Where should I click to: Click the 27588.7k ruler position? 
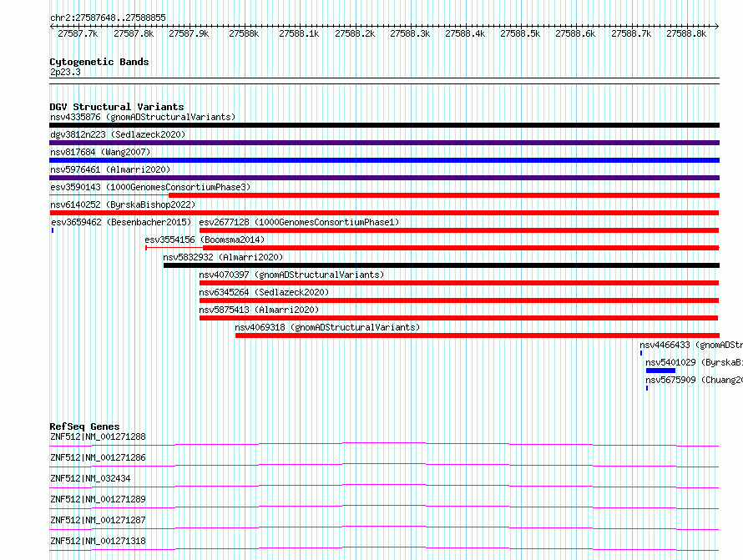click(x=631, y=33)
